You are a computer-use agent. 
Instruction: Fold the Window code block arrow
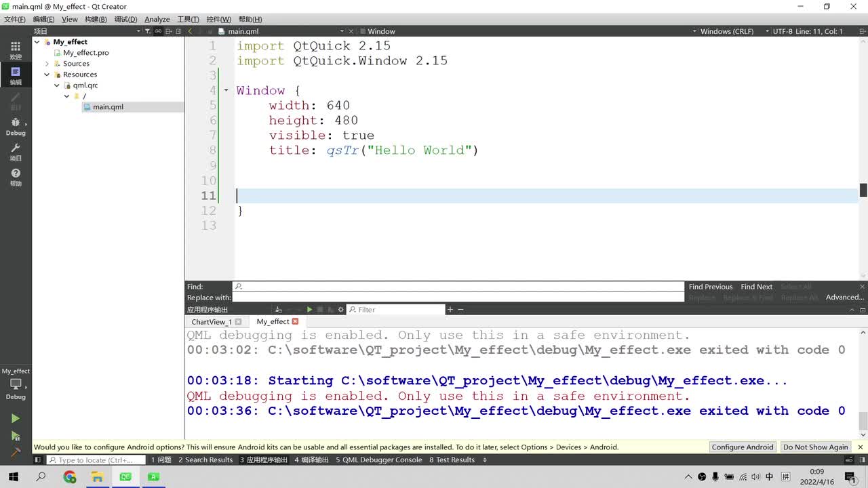pos(226,90)
